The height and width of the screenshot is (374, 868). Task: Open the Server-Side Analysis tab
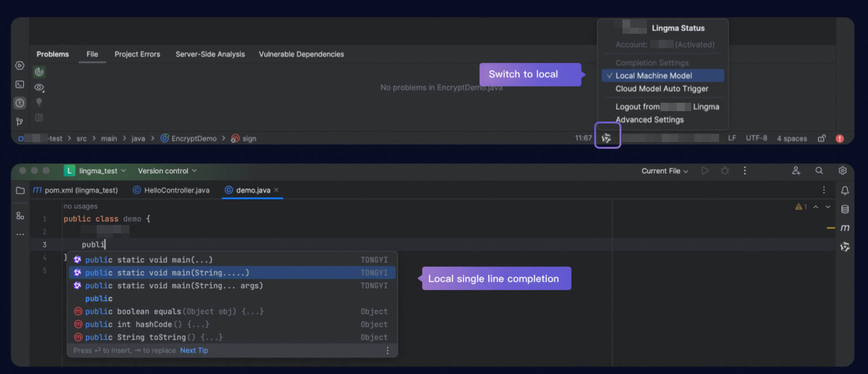[x=210, y=54]
